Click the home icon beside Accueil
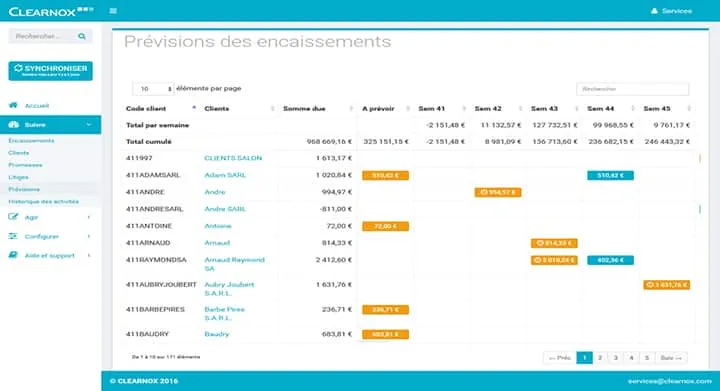 tap(13, 105)
